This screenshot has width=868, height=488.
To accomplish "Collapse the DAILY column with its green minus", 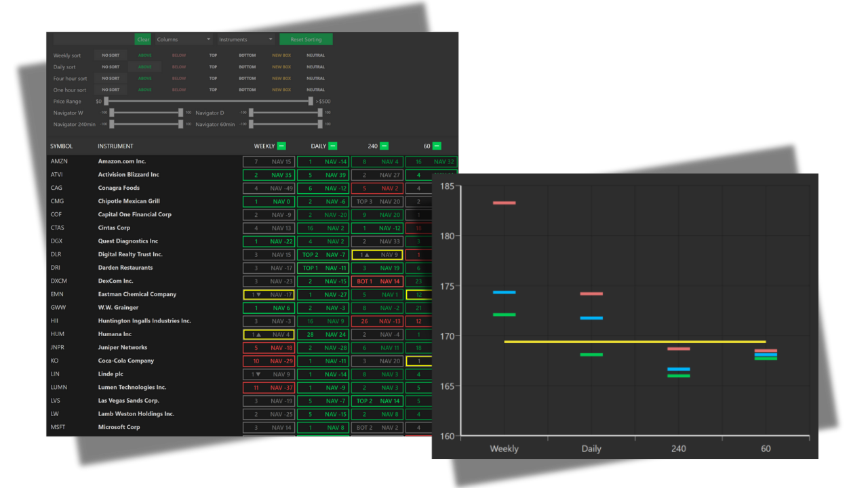I will (x=333, y=146).
